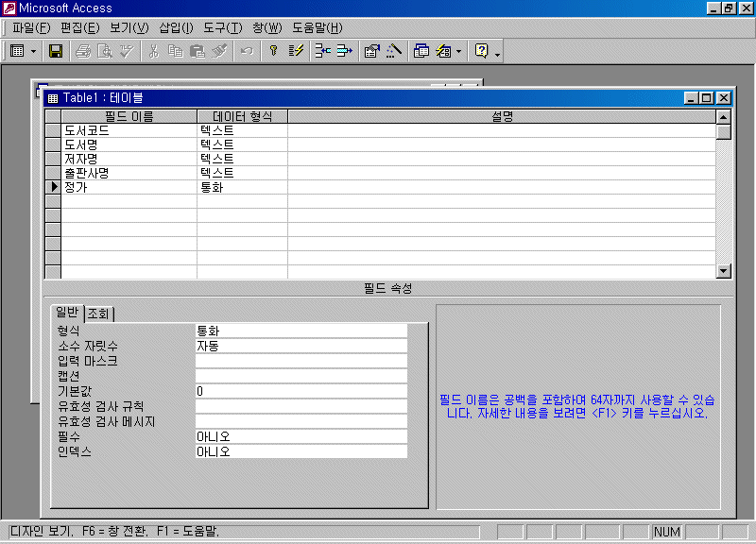756x544 pixels.
Task: Click the 형식 property field showing 통화
Action: pyautogui.click(x=301, y=331)
